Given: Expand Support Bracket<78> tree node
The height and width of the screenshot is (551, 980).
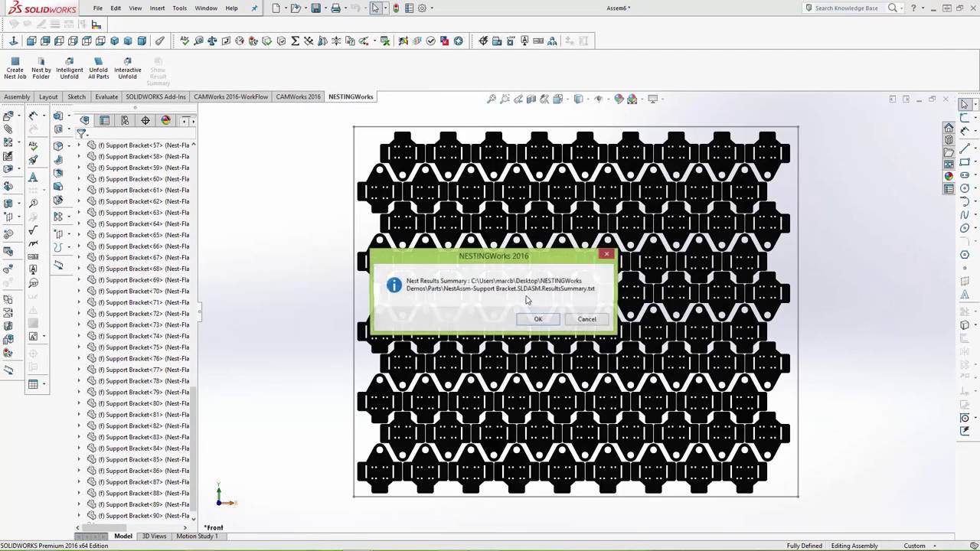Looking at the screenshot, I should [78, 380].
